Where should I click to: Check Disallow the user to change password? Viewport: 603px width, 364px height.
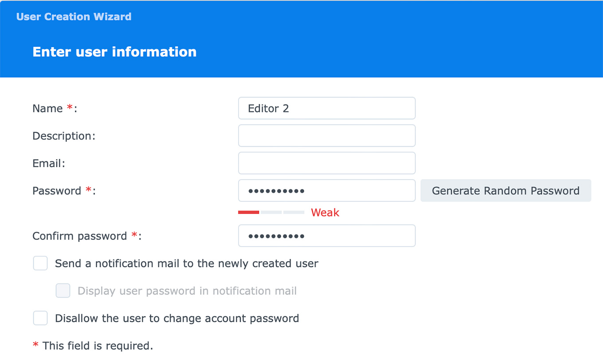tap(40, 318)
